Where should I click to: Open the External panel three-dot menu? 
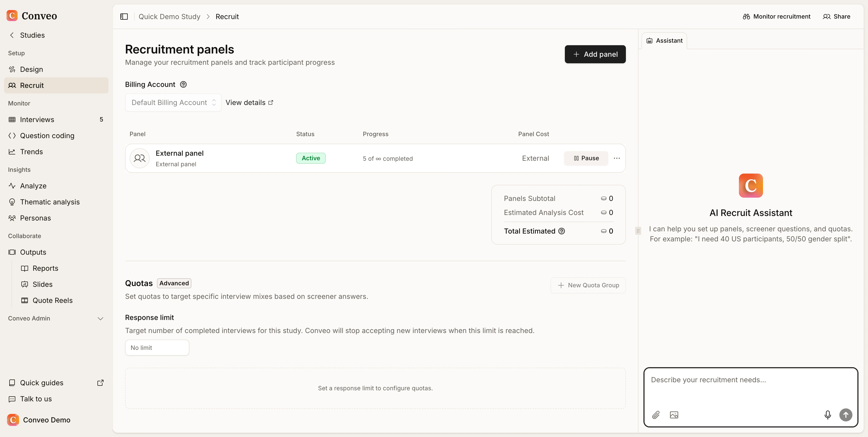[617, 158]
